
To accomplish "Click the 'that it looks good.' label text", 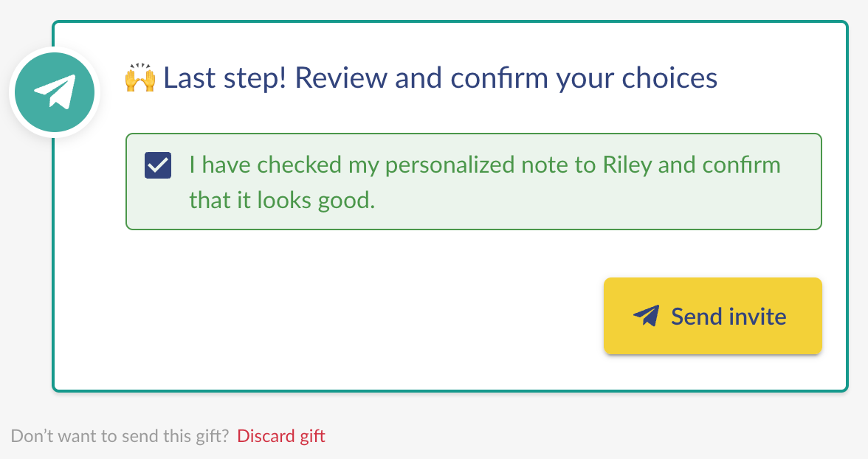I will pos(282,201).
